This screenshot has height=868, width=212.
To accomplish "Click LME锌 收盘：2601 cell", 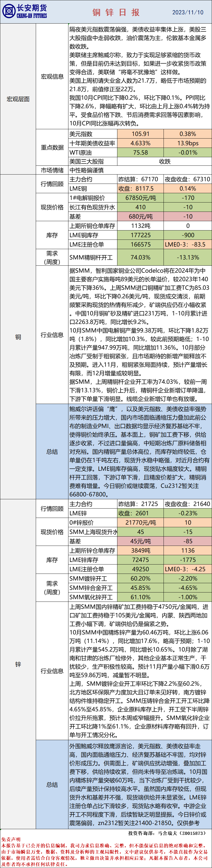I will pyautogui.click(x=140, y=513).
